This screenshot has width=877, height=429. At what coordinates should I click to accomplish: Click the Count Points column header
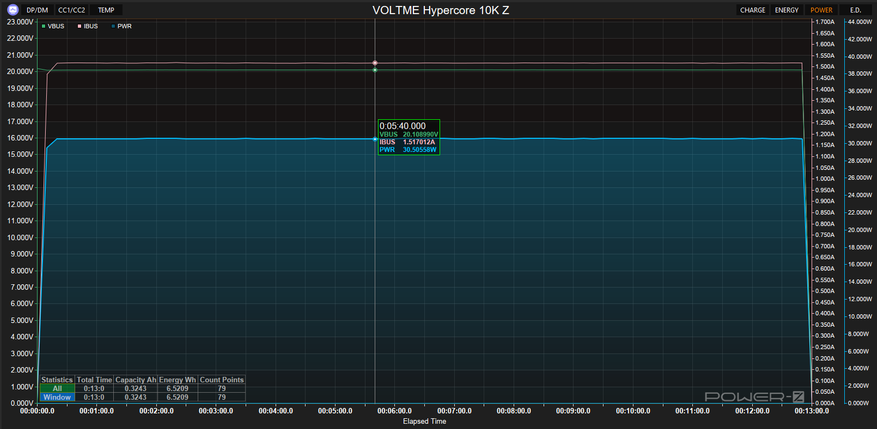(x=221, y=379)
